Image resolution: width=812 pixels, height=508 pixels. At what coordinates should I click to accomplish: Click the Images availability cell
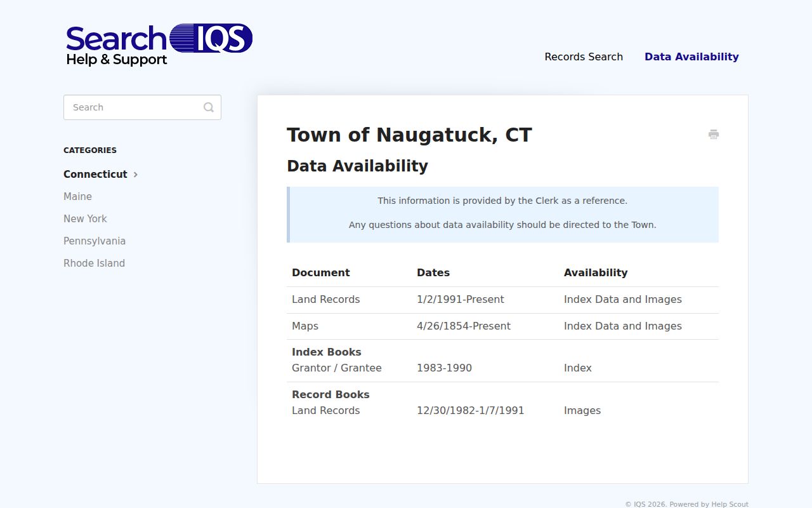click(582, 410)
